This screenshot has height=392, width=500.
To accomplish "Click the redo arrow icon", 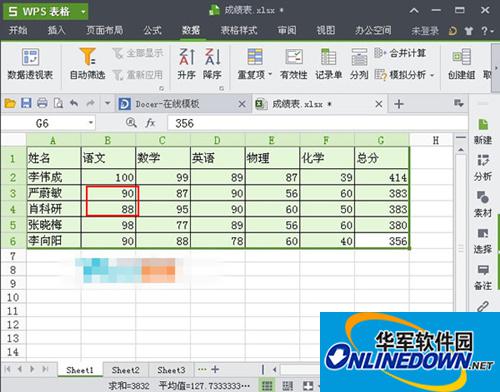I will [90, 103].
